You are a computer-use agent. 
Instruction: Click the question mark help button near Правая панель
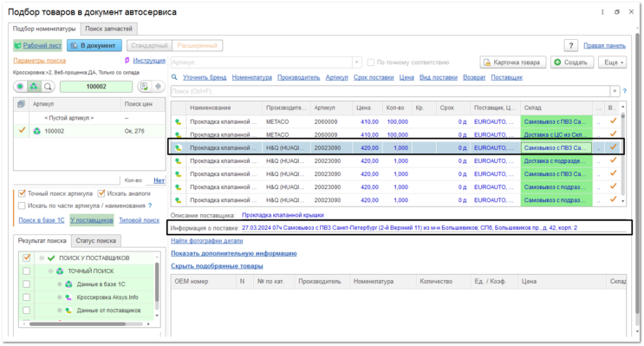click(x=570, y=46)
